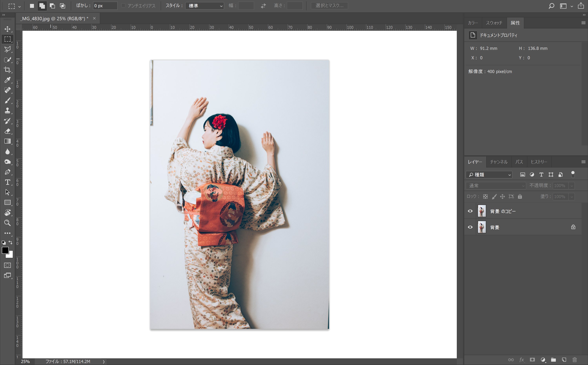Select the Move tool
The width and height of the screenshot is (588, 365).
click(7, 29)
